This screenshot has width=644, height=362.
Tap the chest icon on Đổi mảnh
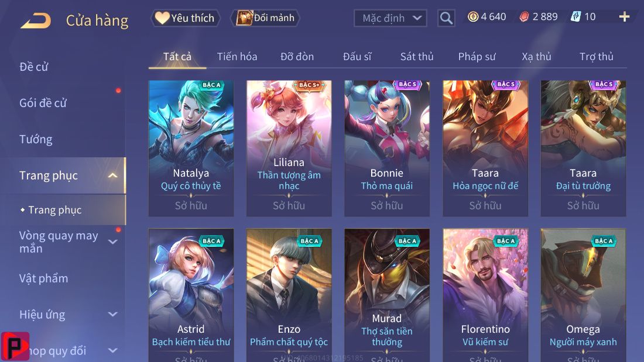tap(244, 18)
